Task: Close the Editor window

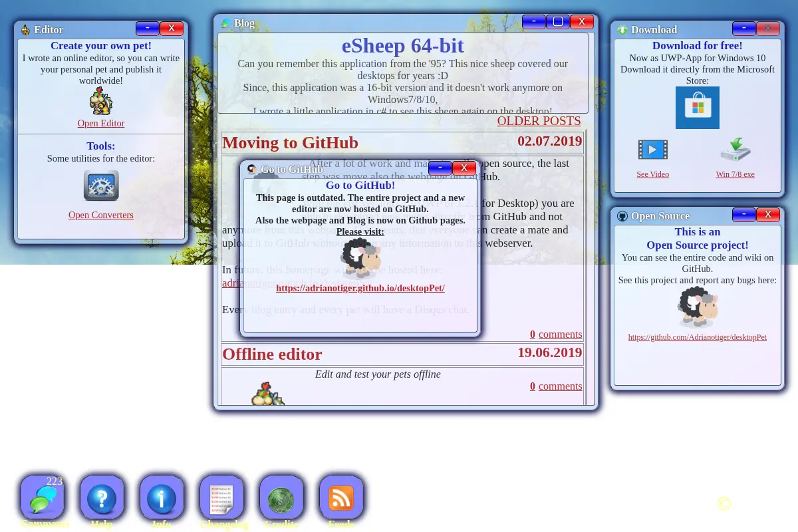Action: click(x=172, y=28)
